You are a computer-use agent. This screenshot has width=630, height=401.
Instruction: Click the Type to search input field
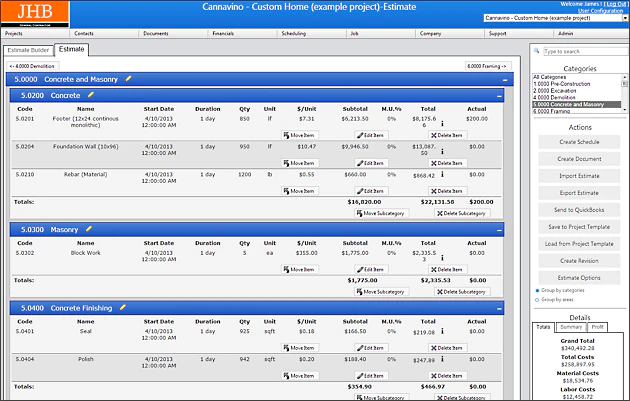pos(585,51)
